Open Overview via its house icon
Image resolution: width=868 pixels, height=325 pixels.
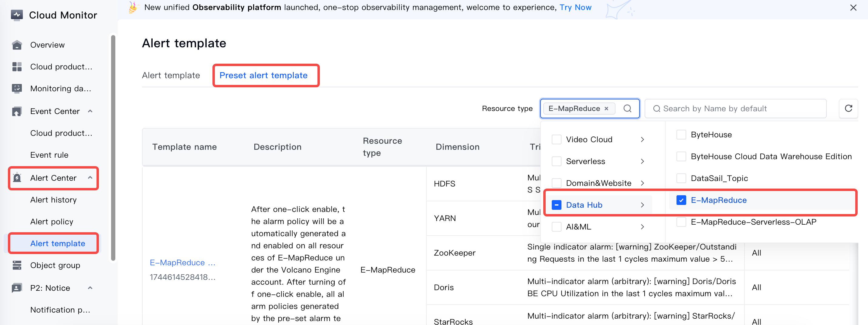(x=17, y=45)
